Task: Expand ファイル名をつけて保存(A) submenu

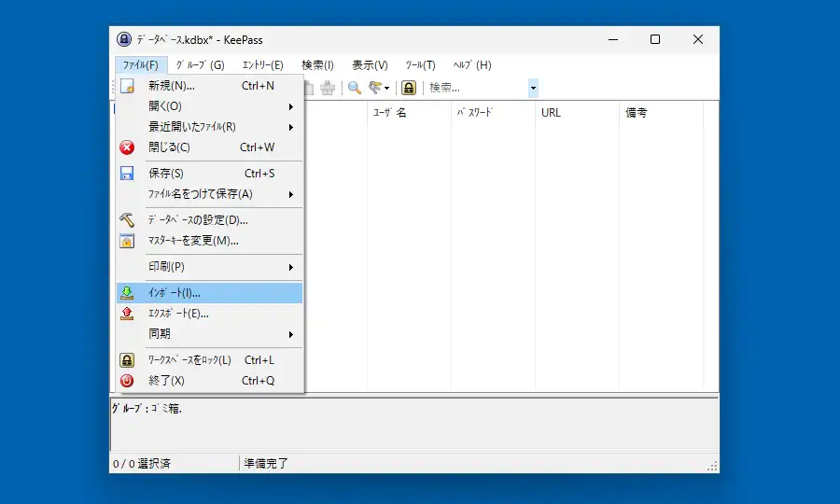Action: [209, 194]
